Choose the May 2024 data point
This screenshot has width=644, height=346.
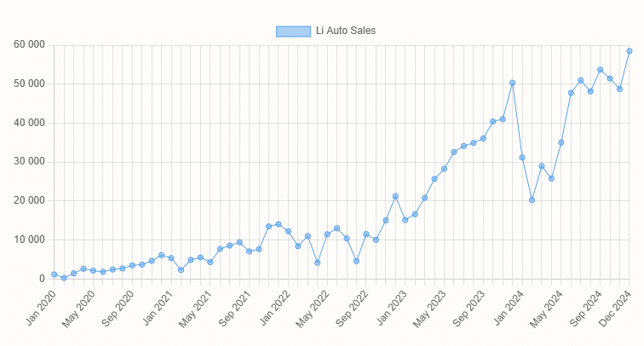(561, 142)
